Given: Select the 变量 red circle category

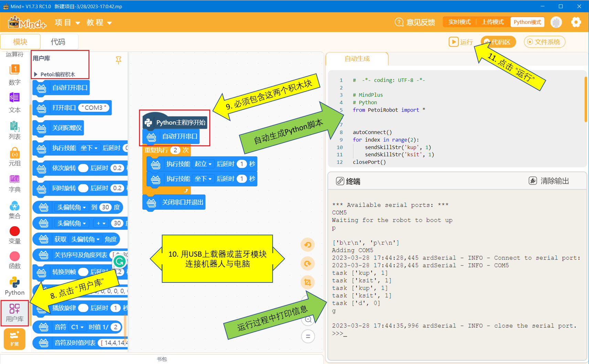Looking at the screenshot, I should click(14, 235).
